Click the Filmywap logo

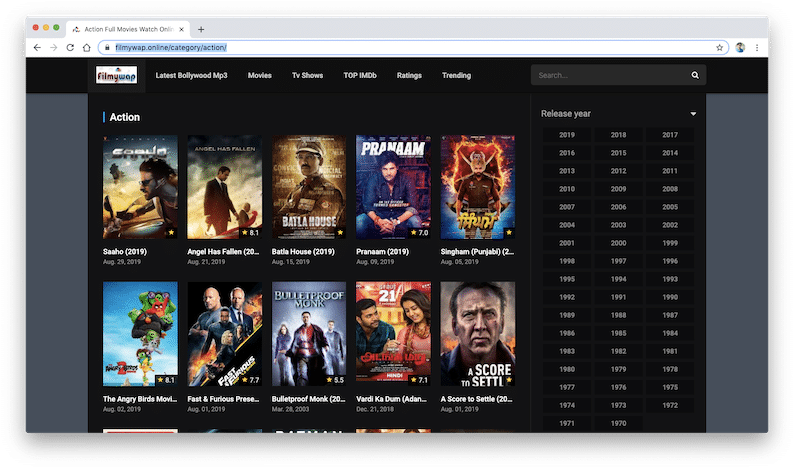click(x=116, y=75)
